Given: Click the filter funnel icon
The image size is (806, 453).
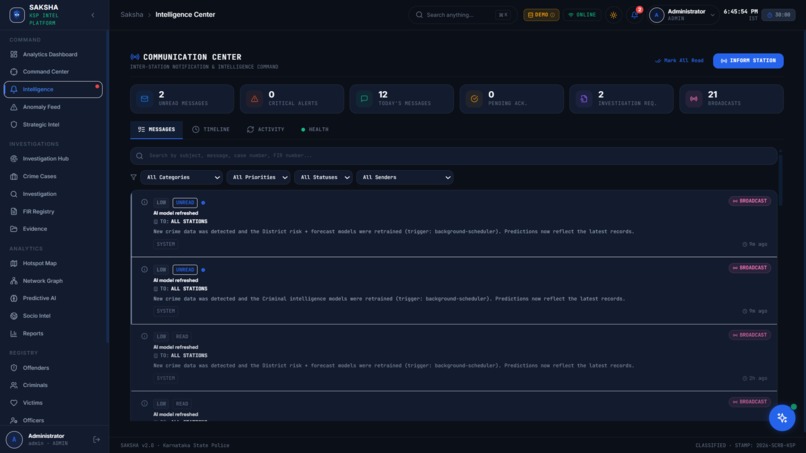Looking at the screenshot, I should pos(134,177).
